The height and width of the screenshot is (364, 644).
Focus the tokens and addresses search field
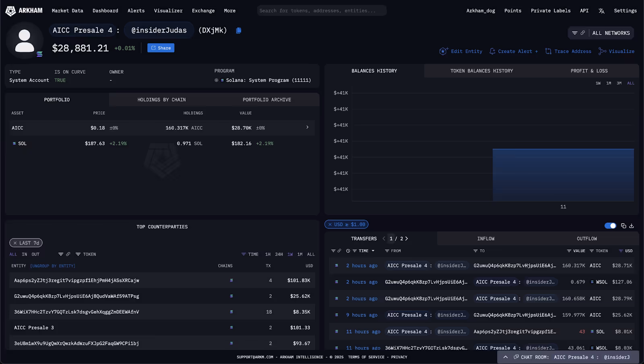[322, 11]
